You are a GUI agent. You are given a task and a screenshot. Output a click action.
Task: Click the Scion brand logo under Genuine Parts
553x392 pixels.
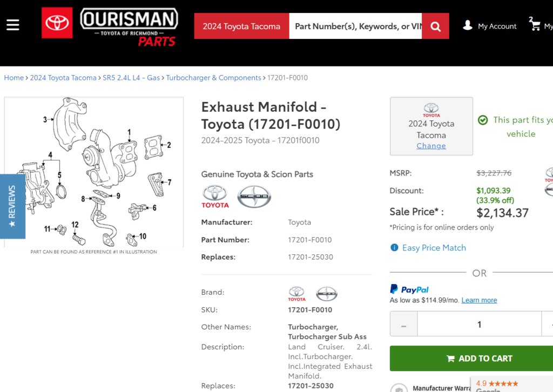point(254,197)
